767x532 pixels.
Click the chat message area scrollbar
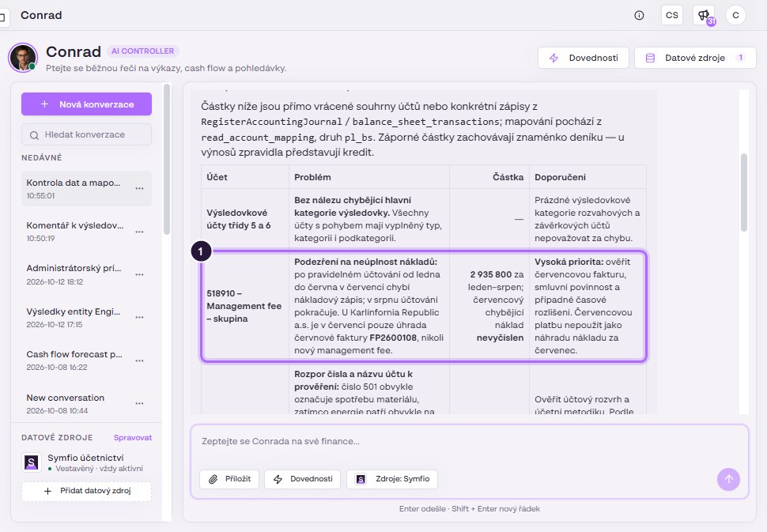pos(744,191)
